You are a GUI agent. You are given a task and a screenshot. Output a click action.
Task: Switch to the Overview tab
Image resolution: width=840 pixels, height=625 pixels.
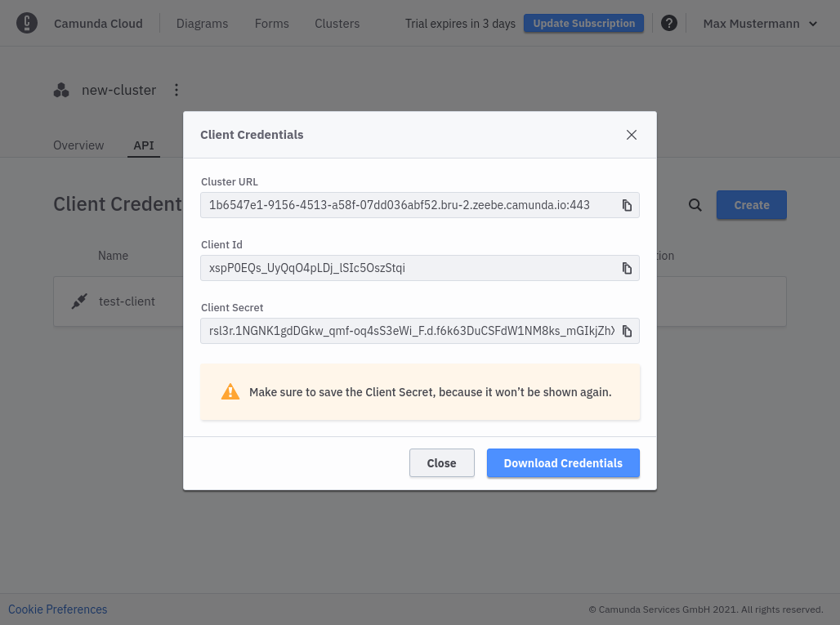[x=78, y=145]
